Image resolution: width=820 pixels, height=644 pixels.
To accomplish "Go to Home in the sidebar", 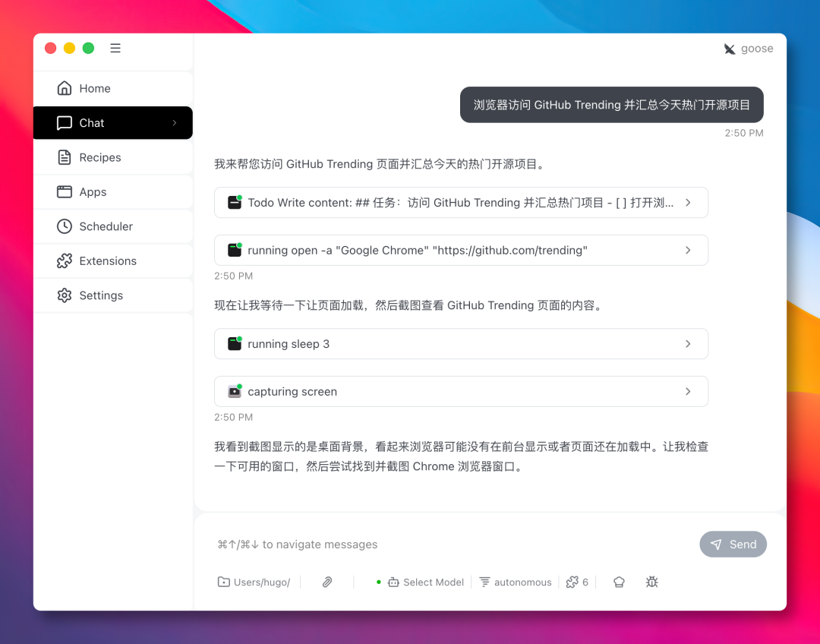I will 95,89.
